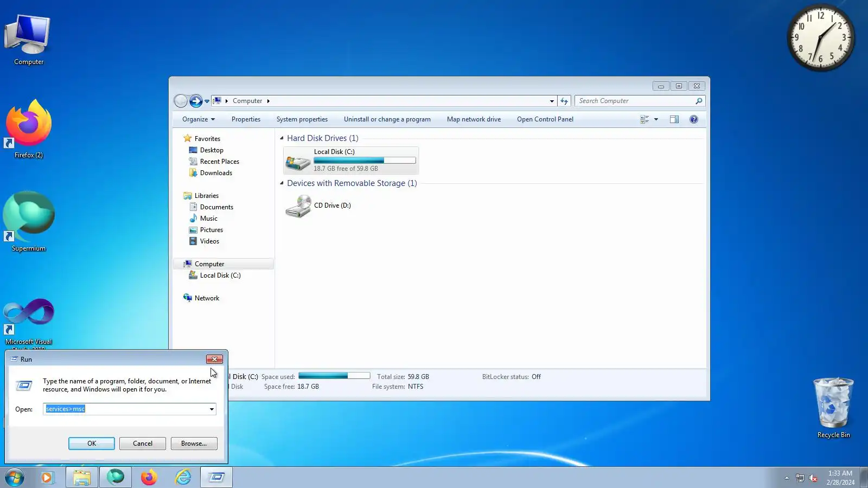This screenshot has height=488, width=868.
Task: Open Firefox from the taskbar
Action: (149, 477)
